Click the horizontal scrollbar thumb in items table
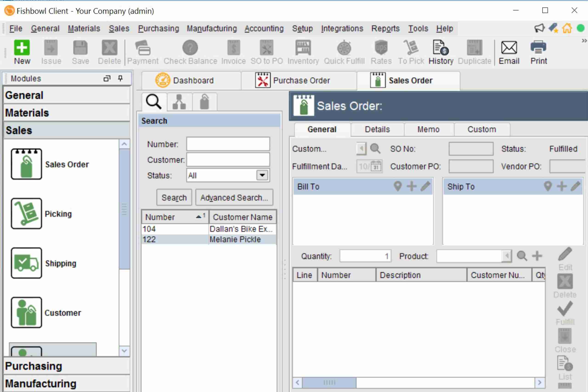The height and width of the screenshot is (392, 588). pyautogui.click(x=329, y=383)
